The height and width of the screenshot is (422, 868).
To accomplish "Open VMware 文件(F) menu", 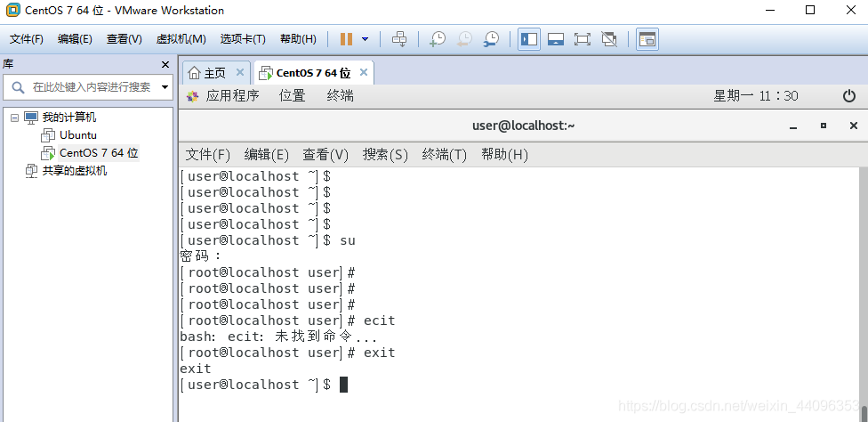I will (x=27, y=39).
